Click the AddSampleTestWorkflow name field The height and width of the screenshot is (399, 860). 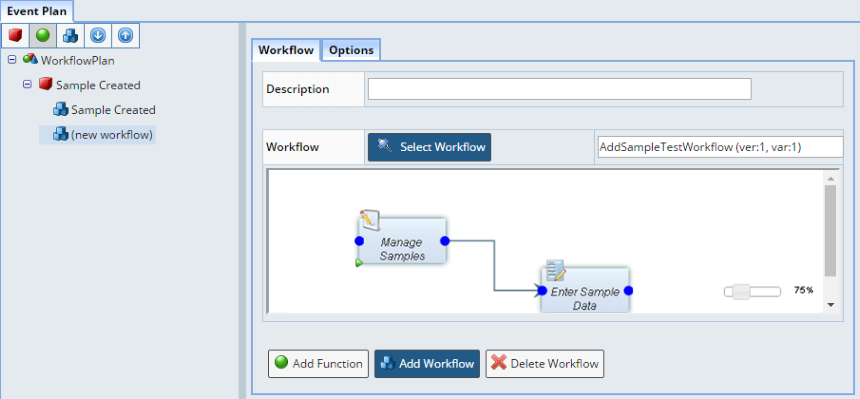(720, 147)
